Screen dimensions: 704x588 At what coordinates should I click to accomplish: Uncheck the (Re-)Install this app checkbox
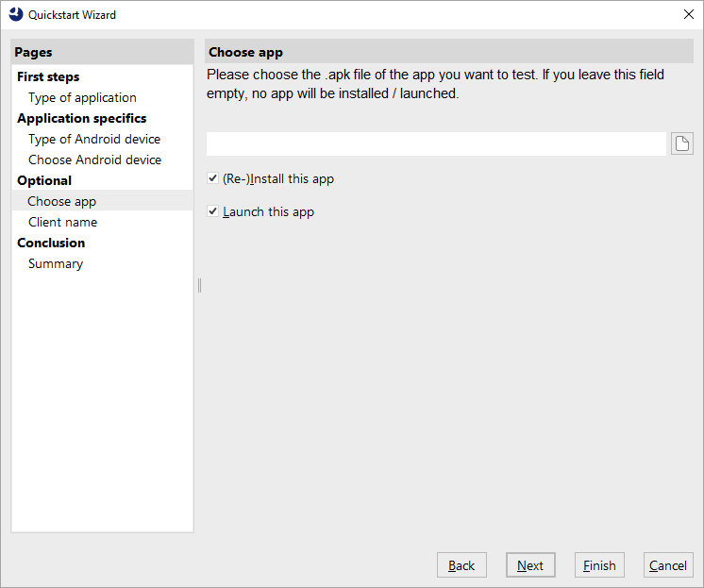click(213, 178)
